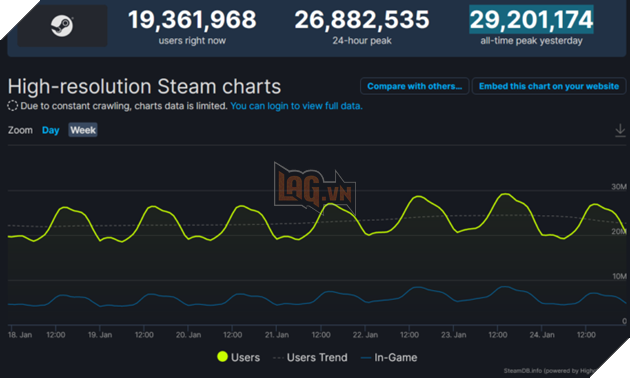Click the loading circle icon beside crawling notice

(x=12, y=106)
